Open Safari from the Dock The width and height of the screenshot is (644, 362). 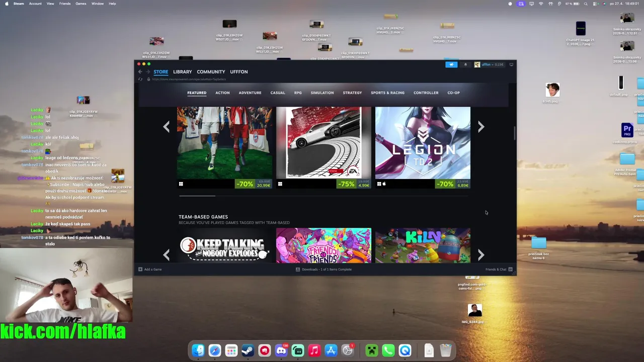coord(215,350)
